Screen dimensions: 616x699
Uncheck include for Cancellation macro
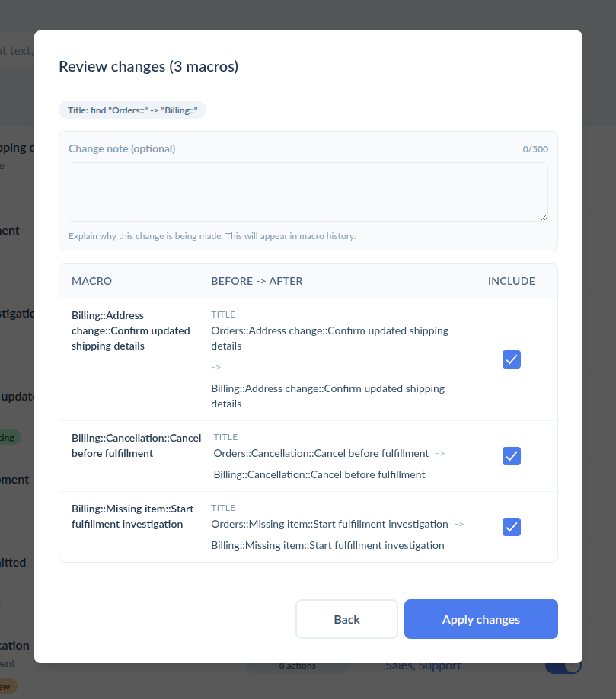point(511,456)
